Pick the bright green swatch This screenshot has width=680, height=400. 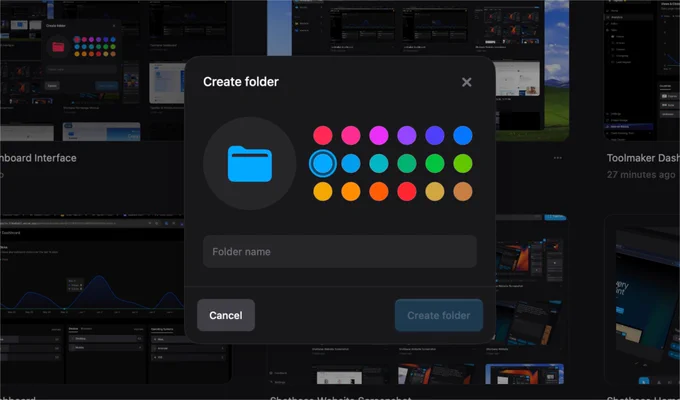click(x=435, y=164)
